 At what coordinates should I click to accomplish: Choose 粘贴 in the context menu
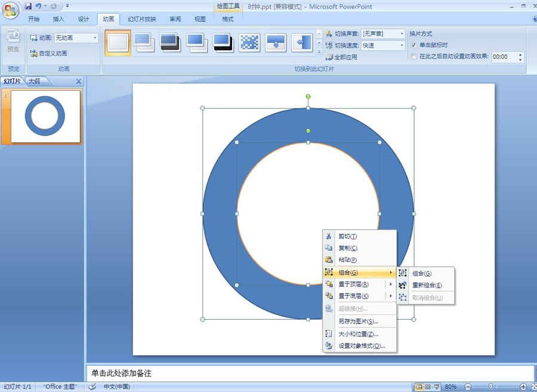(x=360, y=260)
